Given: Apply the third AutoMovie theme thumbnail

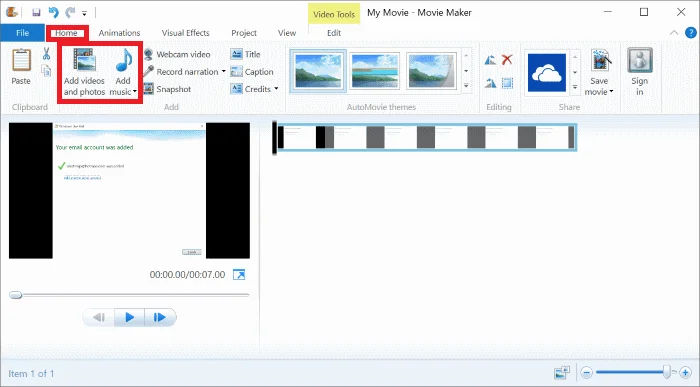Looking at the screenshot, I should pyautogui.click(x=431, y=71).
